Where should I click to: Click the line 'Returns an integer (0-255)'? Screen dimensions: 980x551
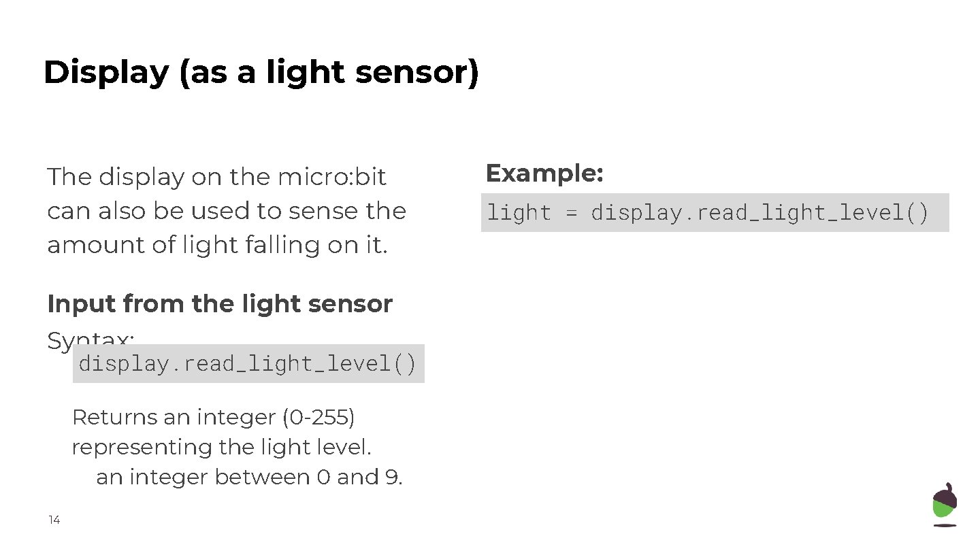(213, 417)
